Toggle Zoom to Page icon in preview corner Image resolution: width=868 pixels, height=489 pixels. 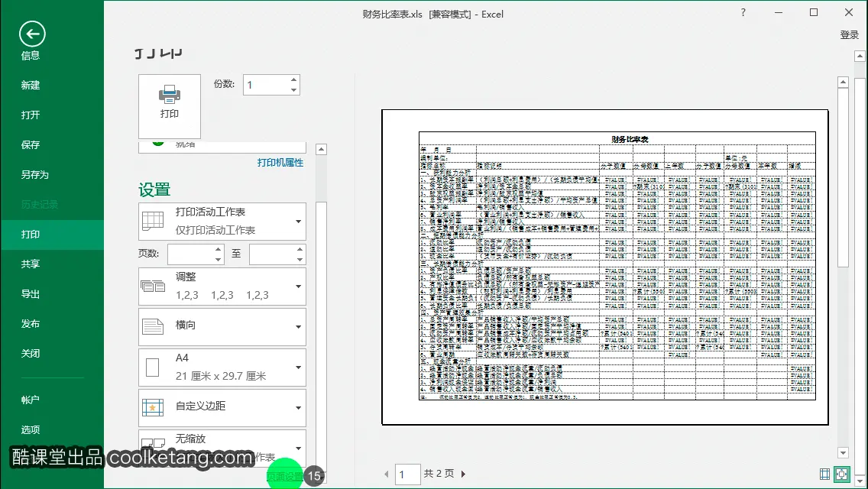(842, 474)
